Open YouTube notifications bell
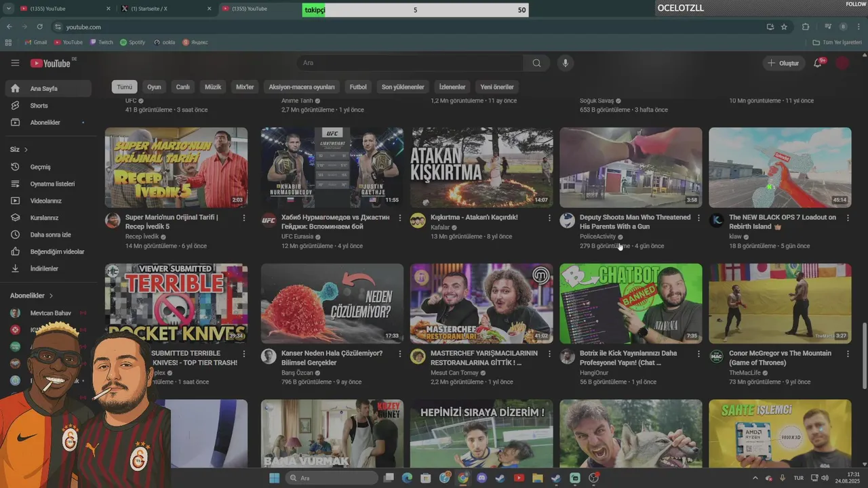Image resolution: width=868 pixels, height=488 pixels. 818,63
